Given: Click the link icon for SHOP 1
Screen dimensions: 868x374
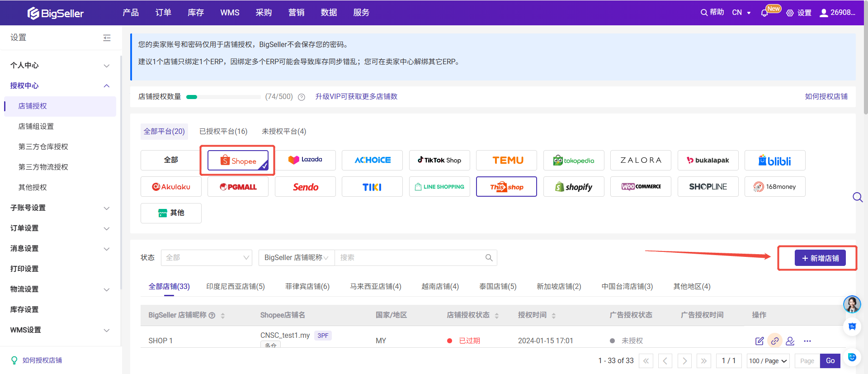Looking at the screenshot, I should pos(775,341).
